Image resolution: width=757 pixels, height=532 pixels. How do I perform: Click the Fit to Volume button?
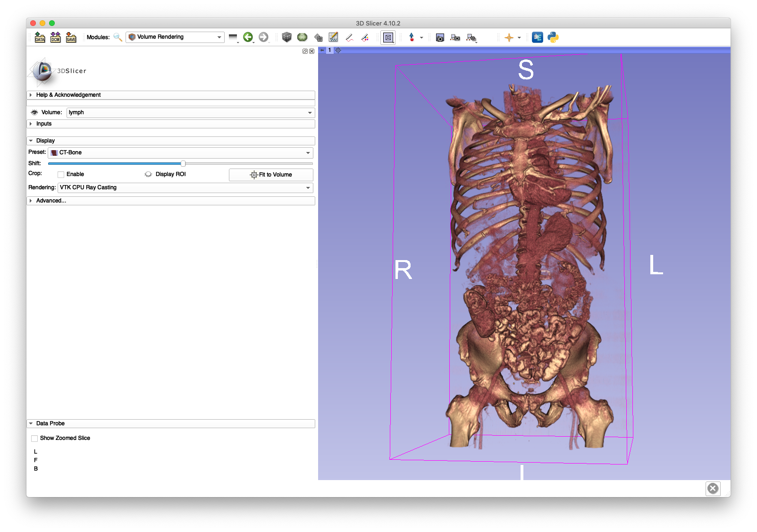coord(270,175)
